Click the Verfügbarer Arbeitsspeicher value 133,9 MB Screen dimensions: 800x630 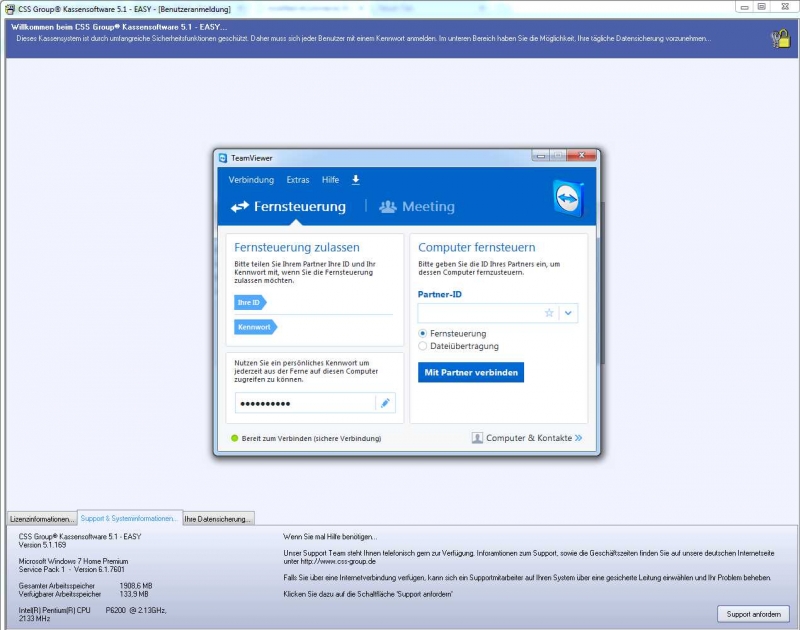click(134, 594)
